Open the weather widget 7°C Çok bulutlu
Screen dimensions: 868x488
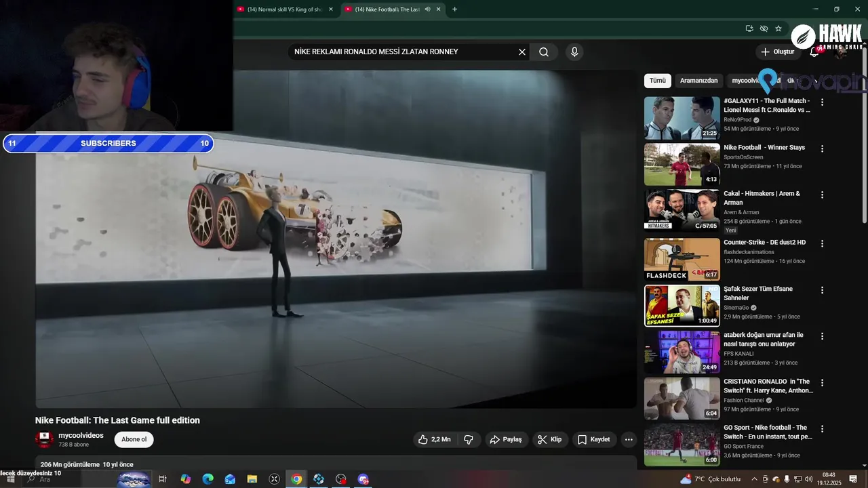coord(710,479)
